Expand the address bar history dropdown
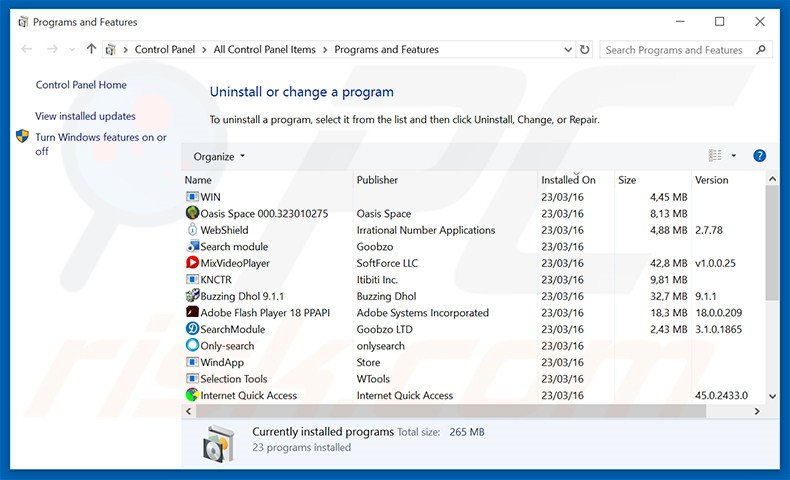The width and height of the screenshot is (790, 480). (568, 49)
